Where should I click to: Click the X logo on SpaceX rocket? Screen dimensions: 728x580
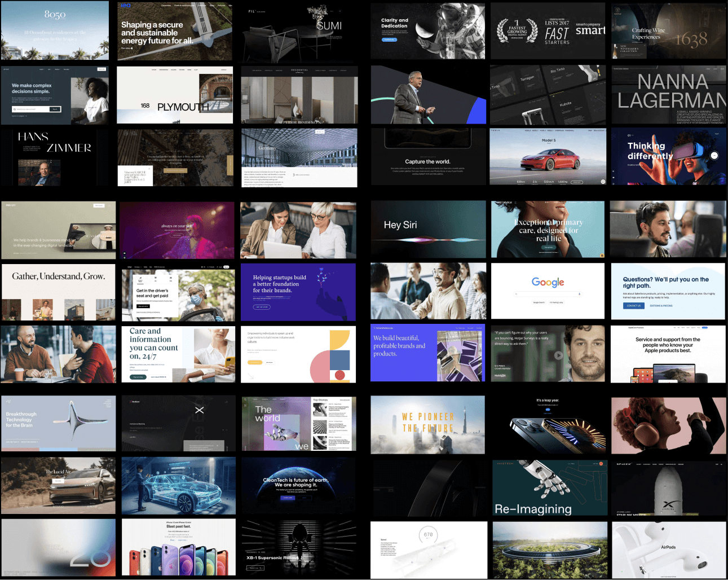(x=668, y=505)
